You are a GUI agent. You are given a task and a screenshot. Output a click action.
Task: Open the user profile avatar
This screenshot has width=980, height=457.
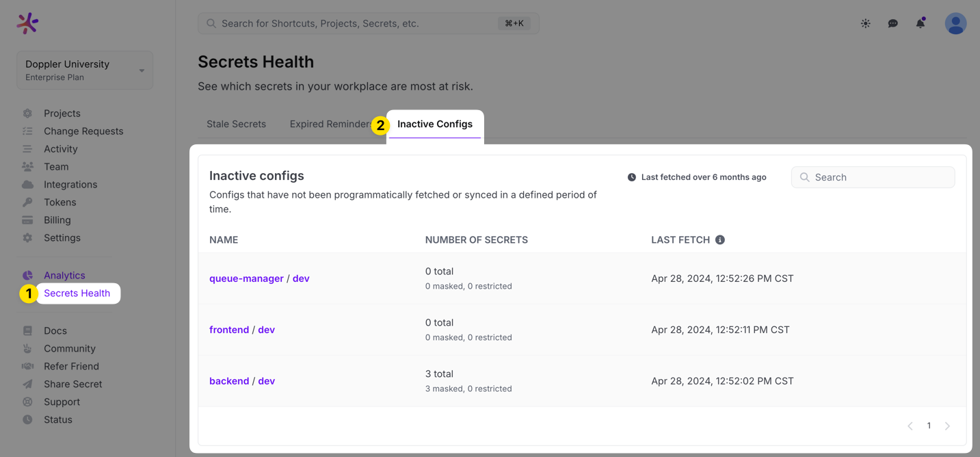pyautogui.click(x=955, y=23)
